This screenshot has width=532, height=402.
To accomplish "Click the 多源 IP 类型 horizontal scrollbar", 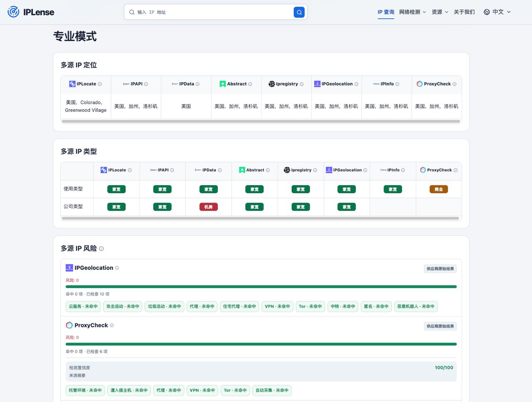I will [x=260, y=218].
